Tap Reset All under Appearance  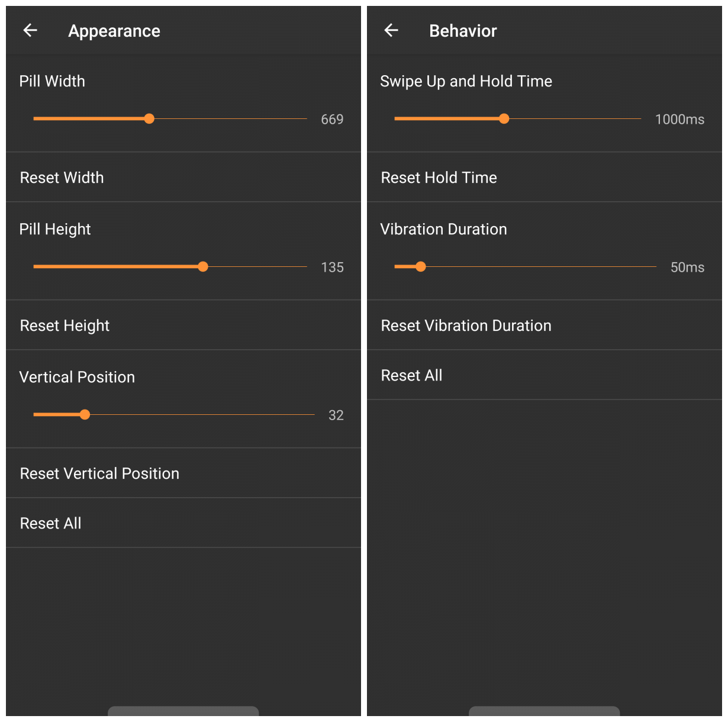(x=183, y=523)
